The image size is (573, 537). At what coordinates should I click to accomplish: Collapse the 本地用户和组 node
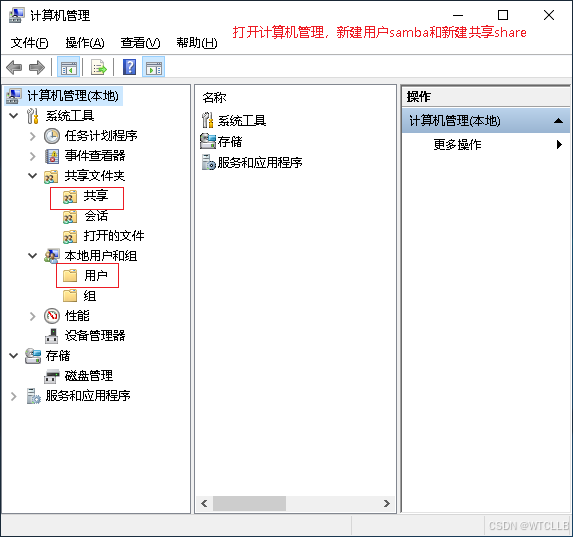(x=33, y=256)
